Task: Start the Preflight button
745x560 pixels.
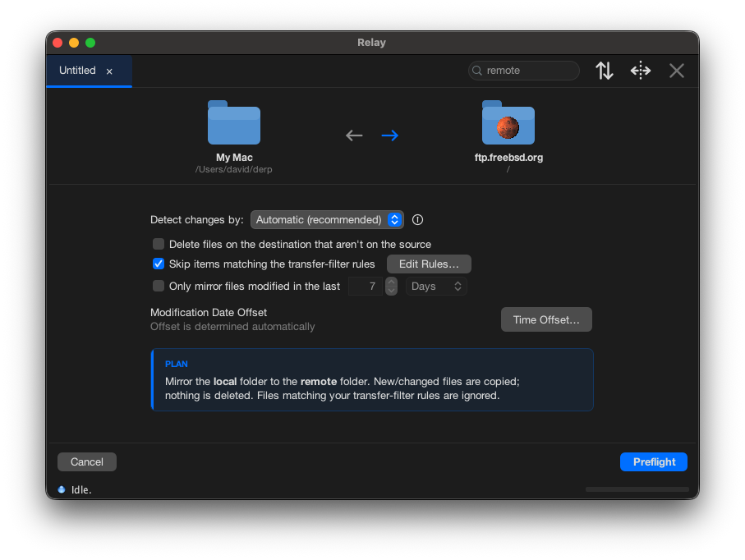Action: (x=654, y=461)
